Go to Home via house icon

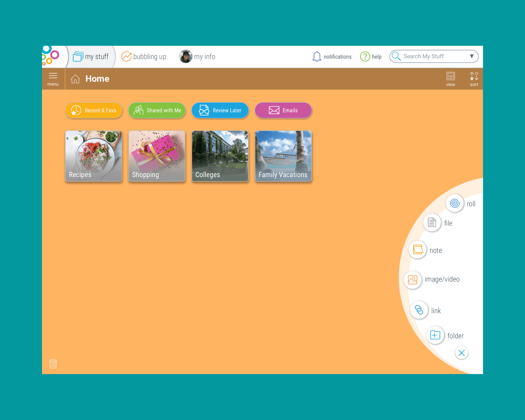(x=75, y=79)
